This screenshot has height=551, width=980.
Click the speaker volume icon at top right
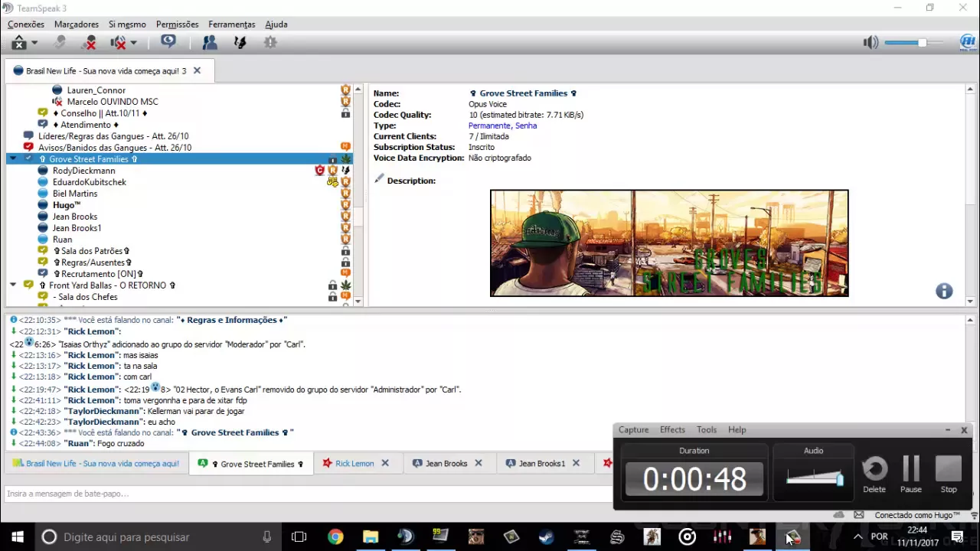coord(871,43)
